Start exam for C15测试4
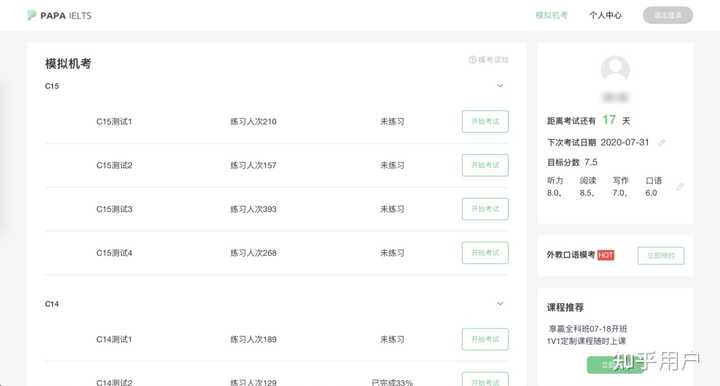Screen dimensions: 720x386 tap(485, 253)
